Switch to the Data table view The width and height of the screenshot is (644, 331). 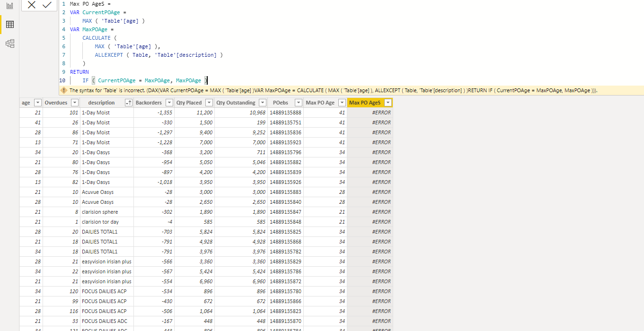[10, 25]
